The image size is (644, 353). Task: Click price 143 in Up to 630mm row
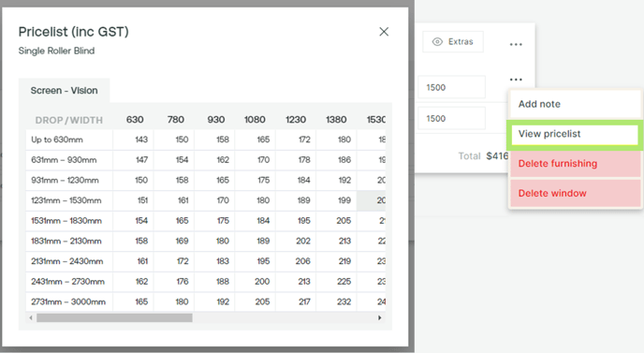coord(141,140)
